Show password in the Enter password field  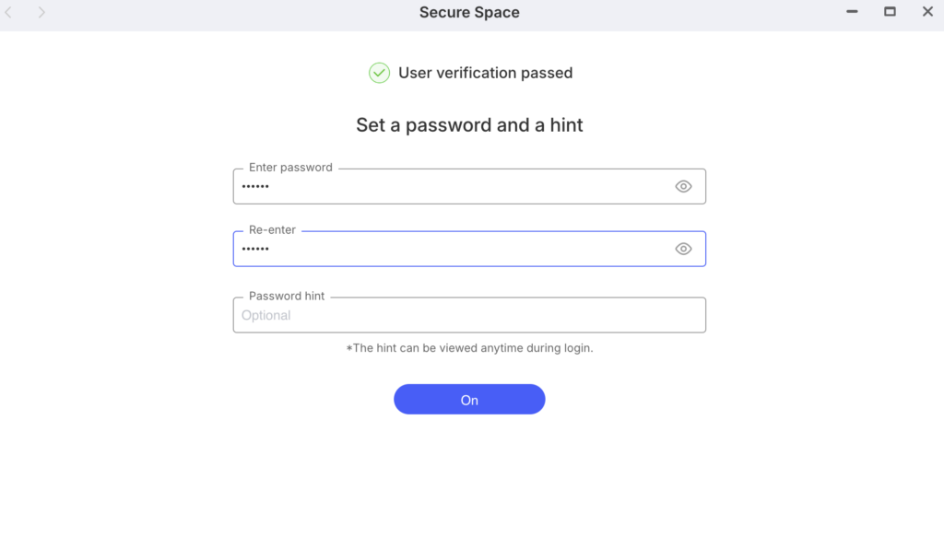pos(683,186)
